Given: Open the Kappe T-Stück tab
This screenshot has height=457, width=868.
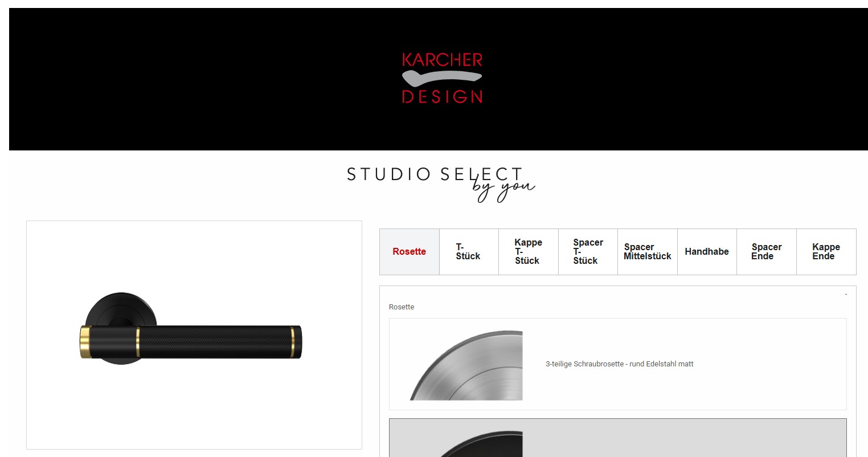Looking at the screenshot, I should [x=529, y=252].
